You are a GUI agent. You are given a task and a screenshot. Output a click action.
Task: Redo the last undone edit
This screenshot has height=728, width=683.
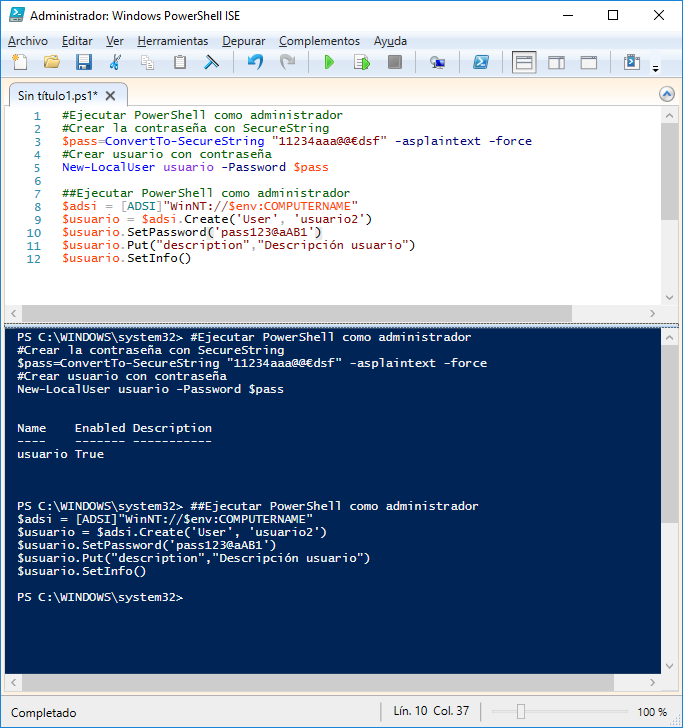287,62
